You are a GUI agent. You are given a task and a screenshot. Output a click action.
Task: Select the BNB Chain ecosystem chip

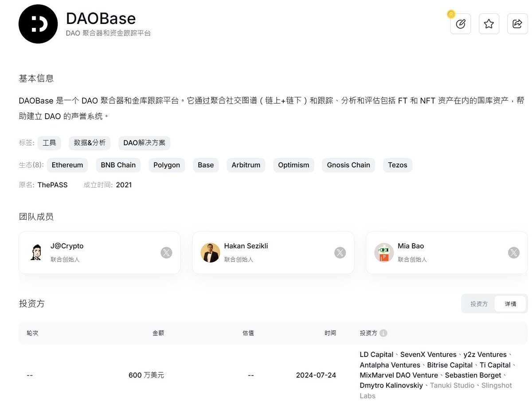pos(118,165)
